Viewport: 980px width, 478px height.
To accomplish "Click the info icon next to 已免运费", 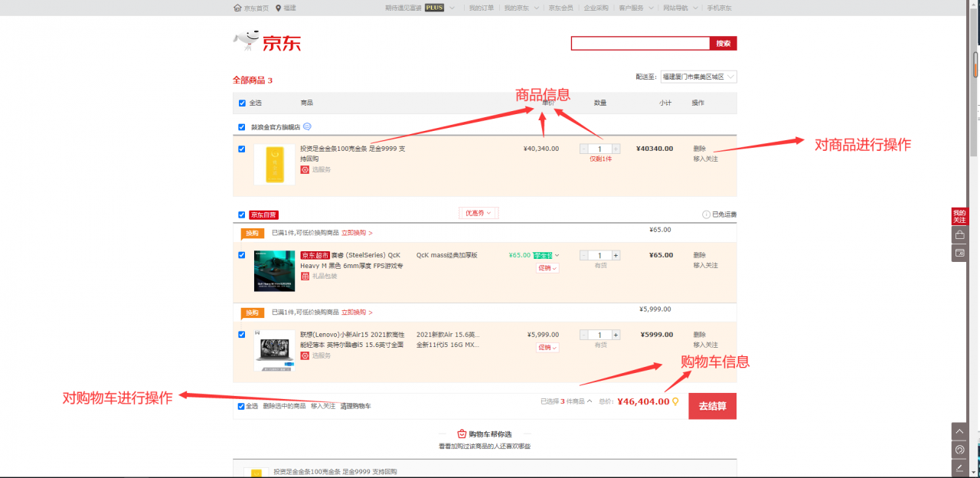I will (x=706, y=214).
